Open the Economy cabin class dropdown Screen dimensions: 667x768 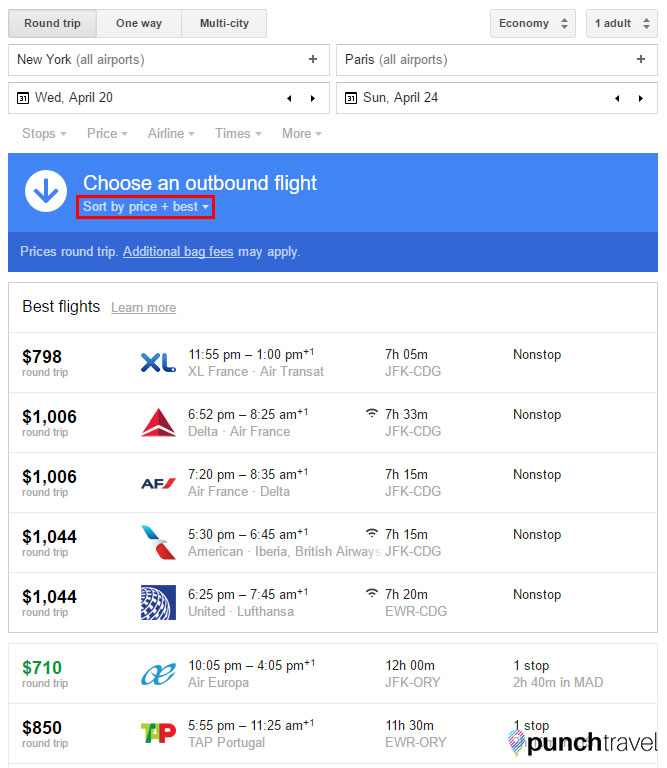[533, 23]
